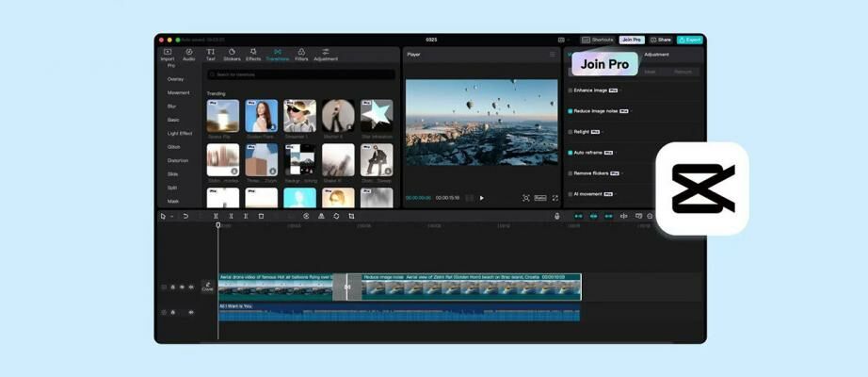This screenshot has height=377, width=868.
Task: Enable the AI movement checkbox
Action: (x=571, y=194)
